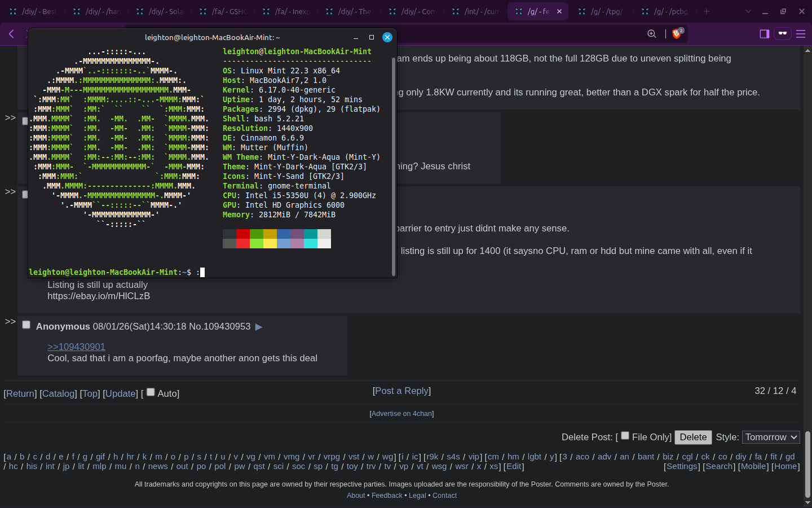The height and width of the screenshot is (508, 812).
Task: Click the ebay.io listing URL text
Action: [99, 296]
